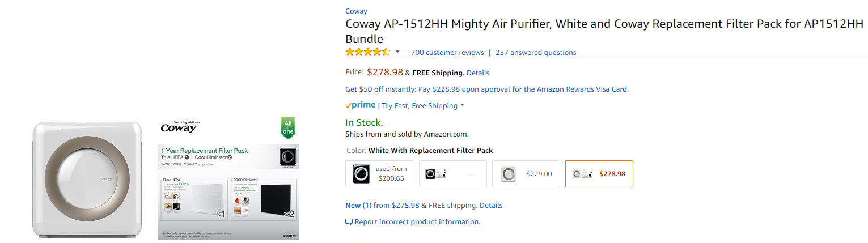Open the 700 customer reviews link

(x=447, y=53)
